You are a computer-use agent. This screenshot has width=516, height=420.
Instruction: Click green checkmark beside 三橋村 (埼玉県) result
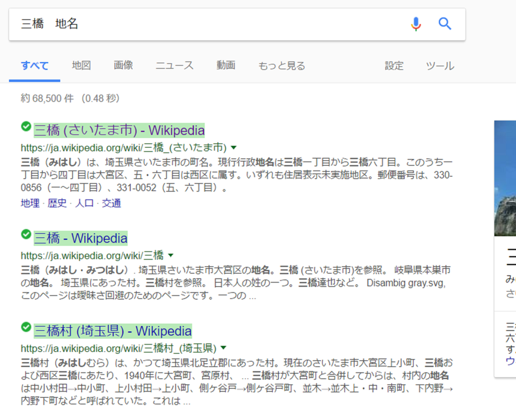[26, 327]
